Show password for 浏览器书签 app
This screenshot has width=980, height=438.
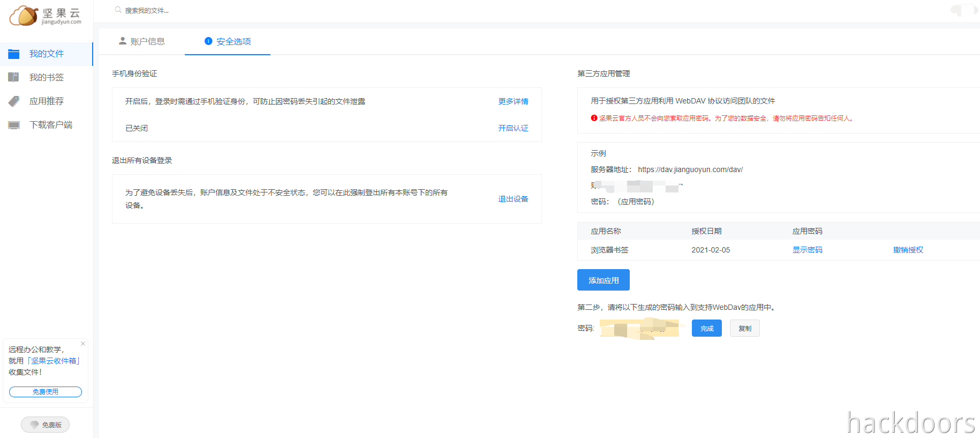click(807, 250)
